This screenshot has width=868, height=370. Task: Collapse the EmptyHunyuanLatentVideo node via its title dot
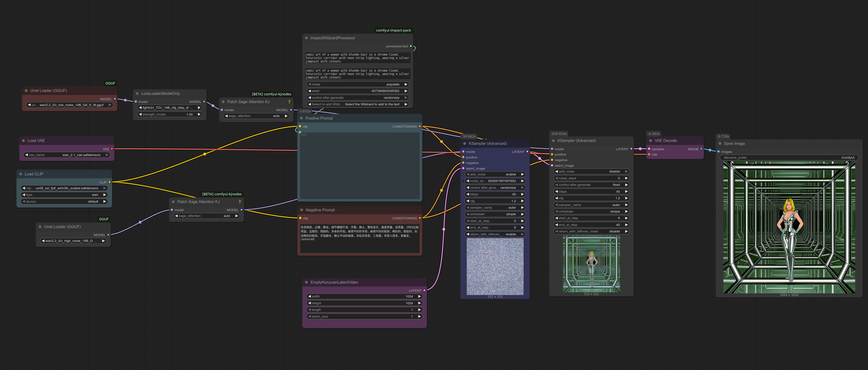point(306,282)
